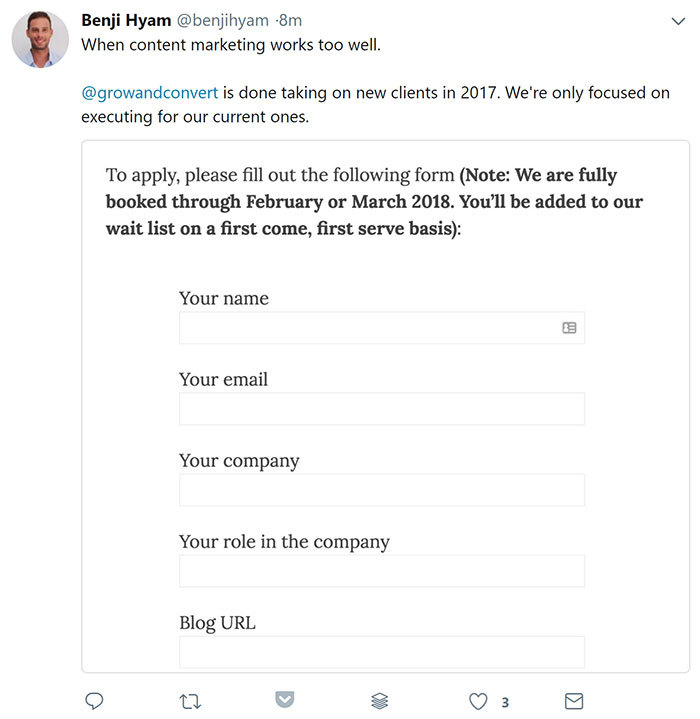Save the tweet with the Pocket icon

284,701
